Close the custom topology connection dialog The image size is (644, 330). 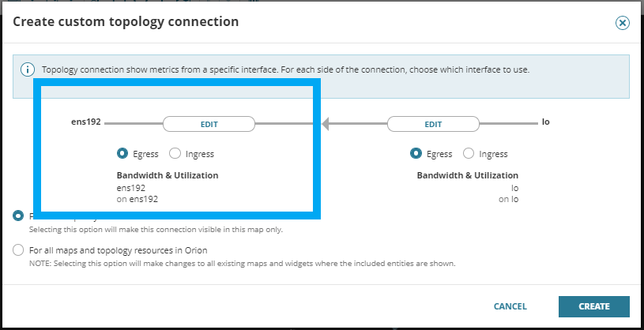[x=623, y=23]
